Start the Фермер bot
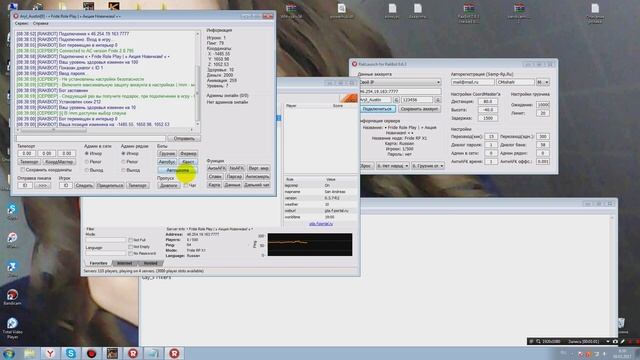The height and width of the screenshot is (360, 640). pos(188,154)
